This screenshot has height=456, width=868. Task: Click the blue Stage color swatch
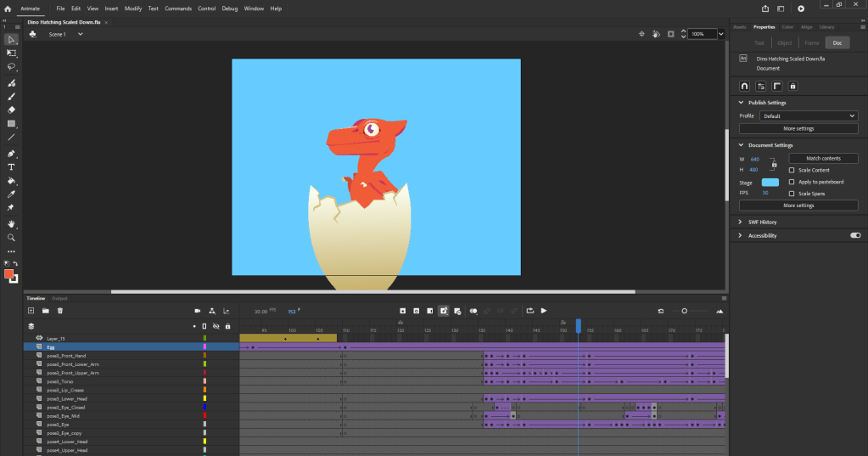coord(770,182)
